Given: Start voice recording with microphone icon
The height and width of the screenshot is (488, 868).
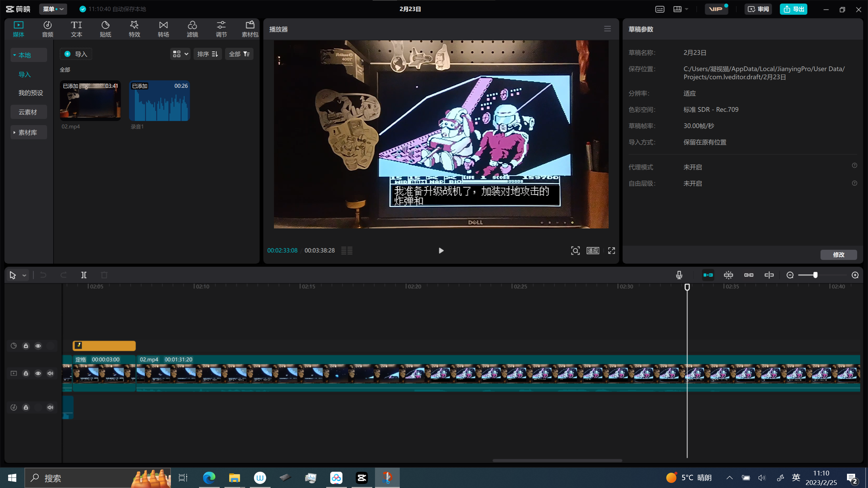Looking at the screenshot, I should click(679, 275).
